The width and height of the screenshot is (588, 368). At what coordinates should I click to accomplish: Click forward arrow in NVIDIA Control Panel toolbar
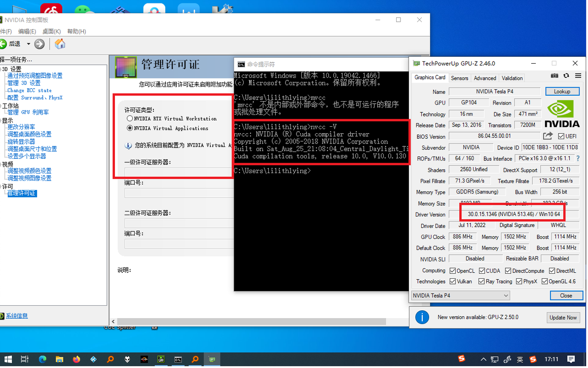[x=39, y=44]
